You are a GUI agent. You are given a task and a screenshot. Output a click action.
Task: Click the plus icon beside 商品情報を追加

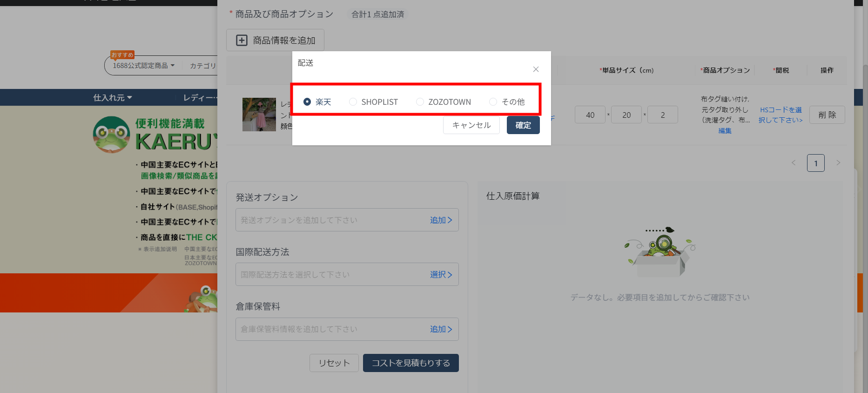242,41
